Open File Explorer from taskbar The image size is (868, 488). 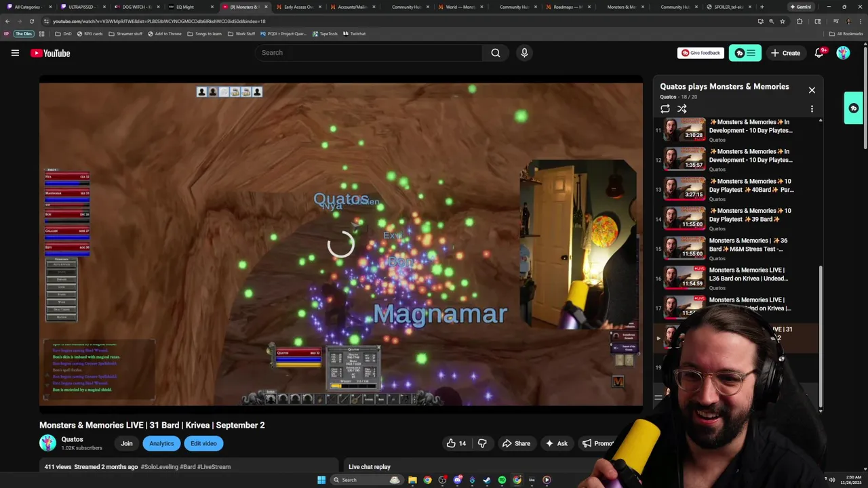412,480
